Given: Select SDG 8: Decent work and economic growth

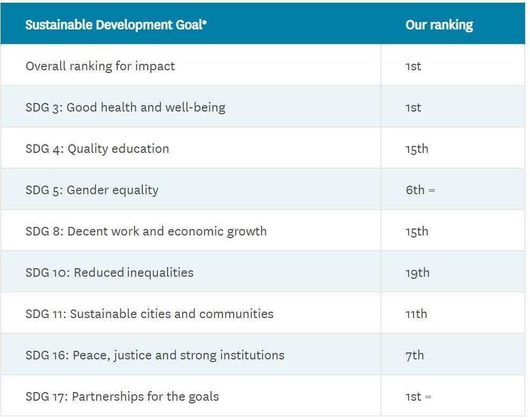Looking at the screenshot, I should pos(146,231).
